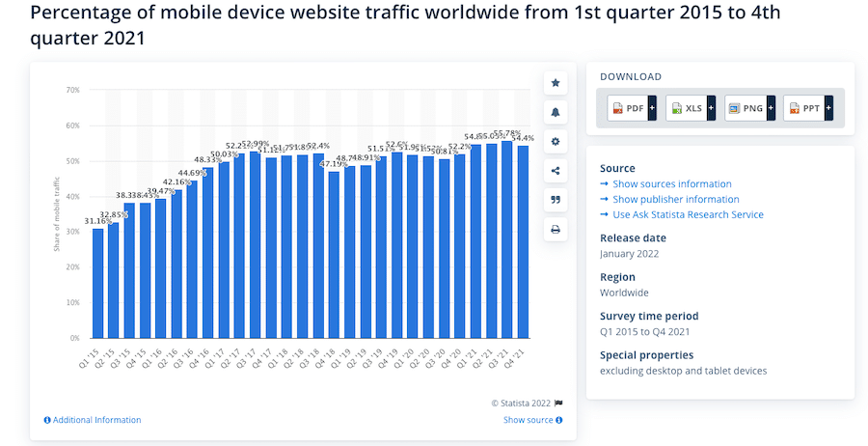Click the bell notification icon
The height and width of the screenshot is (446, 868).
(x=556, y=112)
